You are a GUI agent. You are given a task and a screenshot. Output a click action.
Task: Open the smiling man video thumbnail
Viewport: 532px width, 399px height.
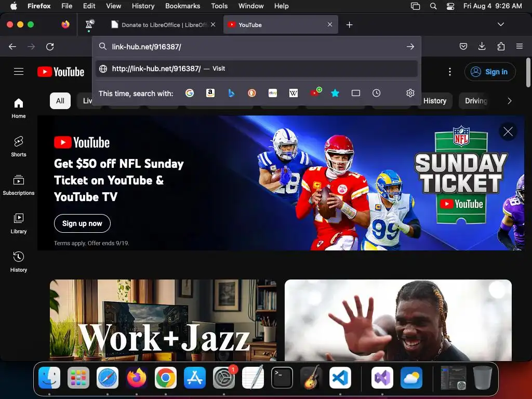(x=398, y=320)
